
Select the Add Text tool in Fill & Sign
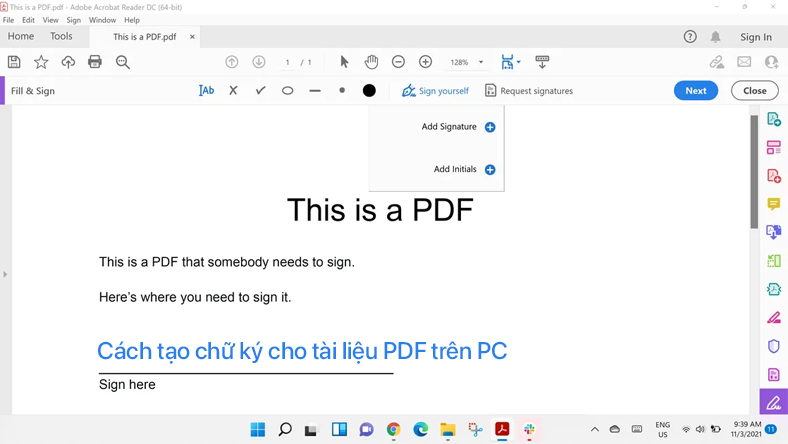[x=206, y=91]
